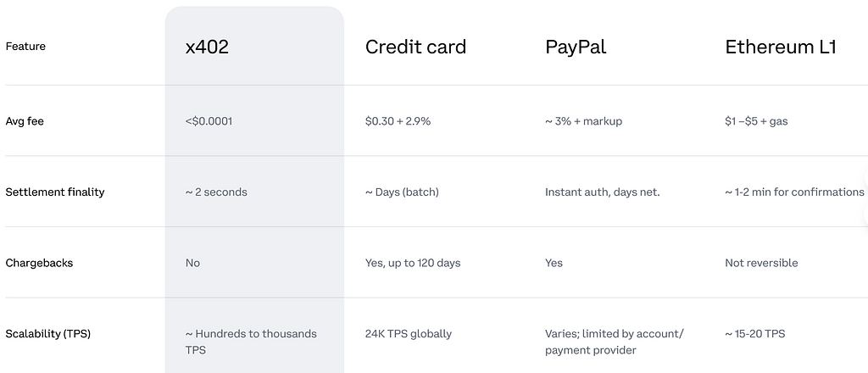This screenshot has height=373, width=868.
Task: Select the Chargebacks row label
Action: (x=39, y=263)
